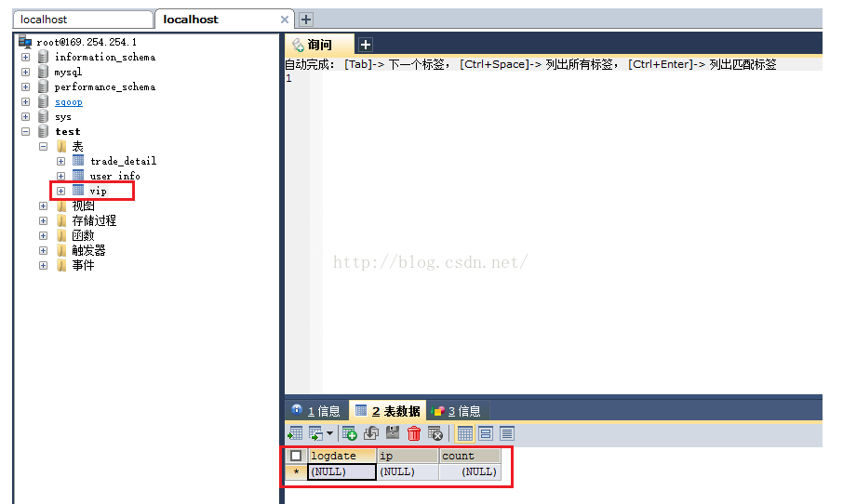Close the active localhost connection tab
843x504 pixels.
(x=285, y=20)
